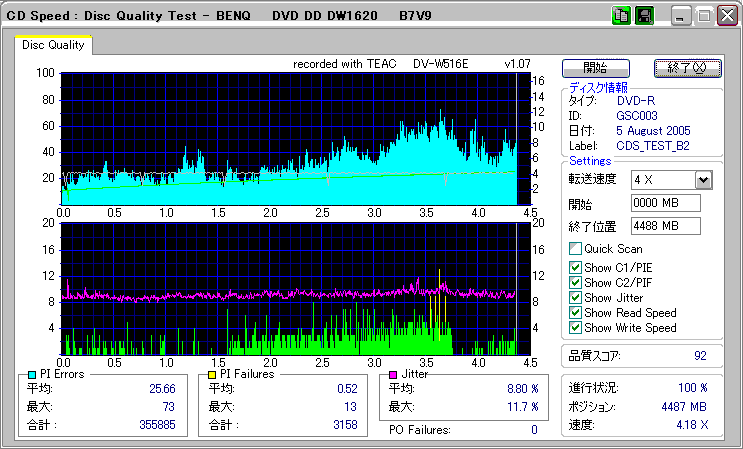Image resolution: width=743 pixels, height=449 pixels.
Task: Disable the Show Jitter checkbox
Action: [x=575, y=297]
